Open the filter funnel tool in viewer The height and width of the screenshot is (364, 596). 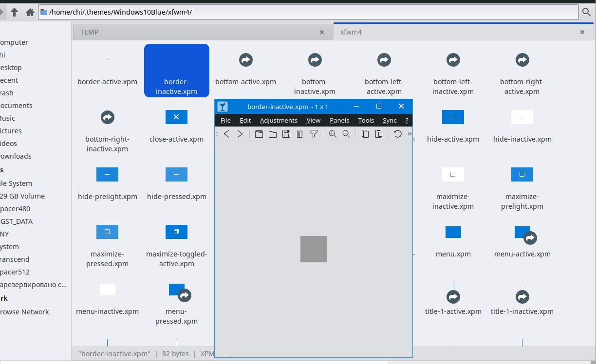coord(314,134)
